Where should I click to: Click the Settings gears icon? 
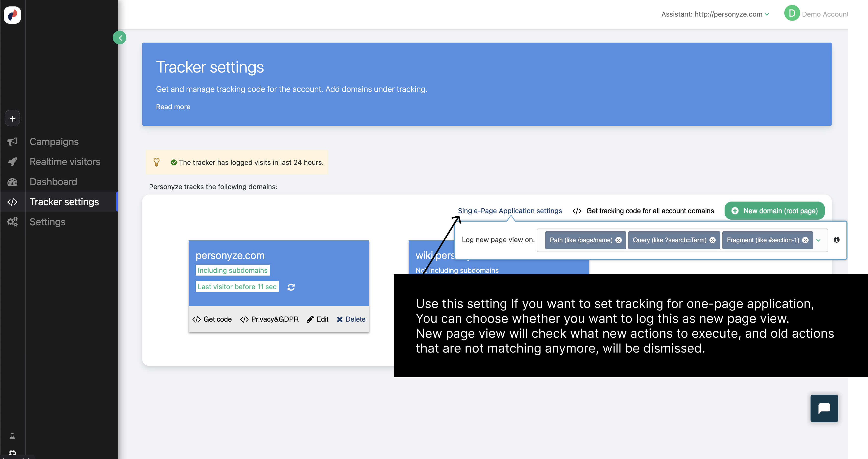point(12,222)
